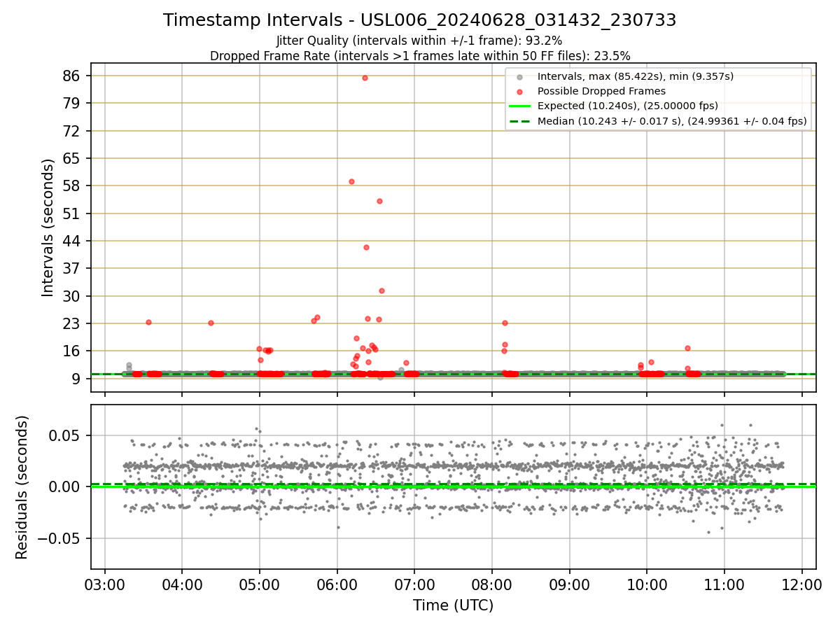Click the 65 tick on the Intervals axis
The image size is (840, 630).
[x=72, y=158]
